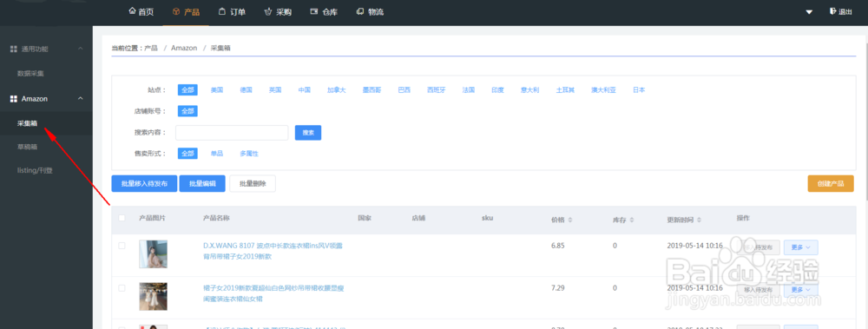This screenshot has height=329, width=868.
Task: Filter site by 加拿大
Action: point(337,89)
